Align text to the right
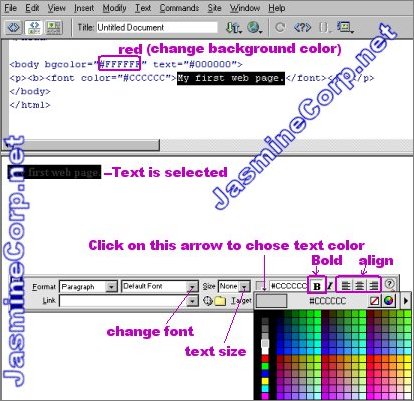414x401 pixels. [x=373, y=285]
